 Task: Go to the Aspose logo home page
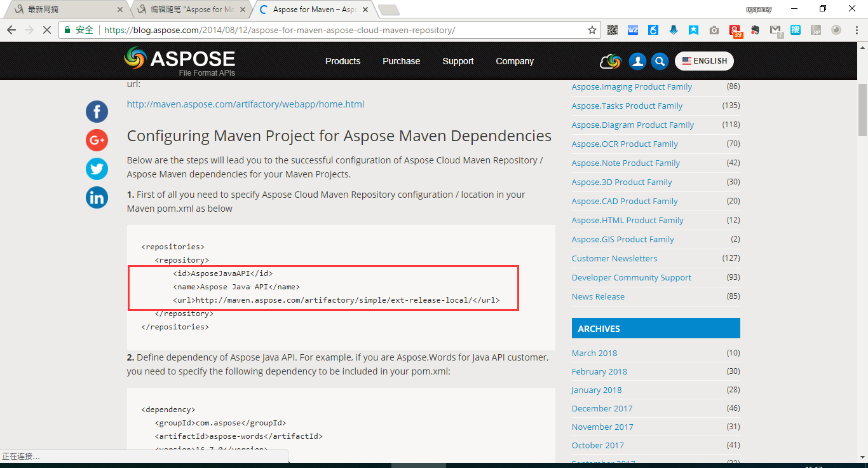[x=179, y=61]
